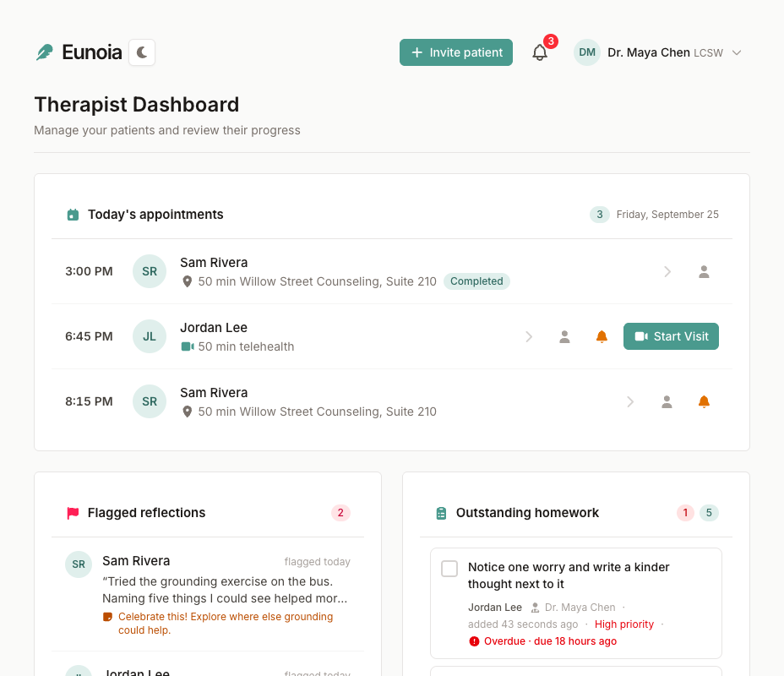Open notifications bell with 3 badge

pos(540,52)
